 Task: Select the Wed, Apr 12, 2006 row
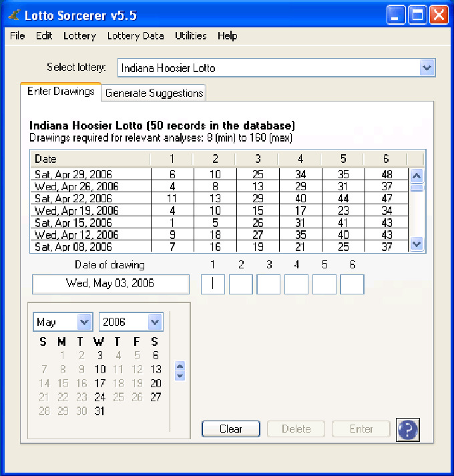(x=219, y=234)
